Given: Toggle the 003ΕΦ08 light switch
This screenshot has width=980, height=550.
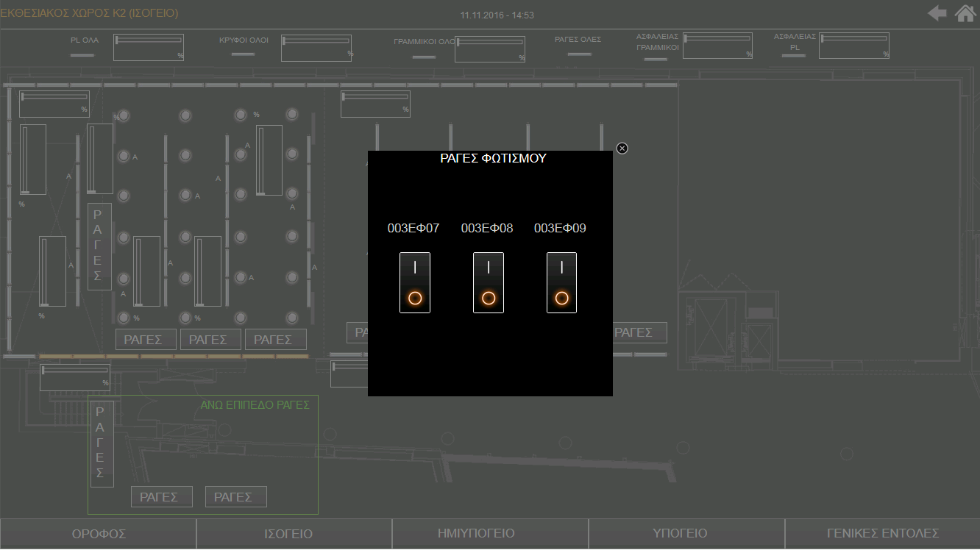Looking at the screenshot, I should click(x=489, y=283).
